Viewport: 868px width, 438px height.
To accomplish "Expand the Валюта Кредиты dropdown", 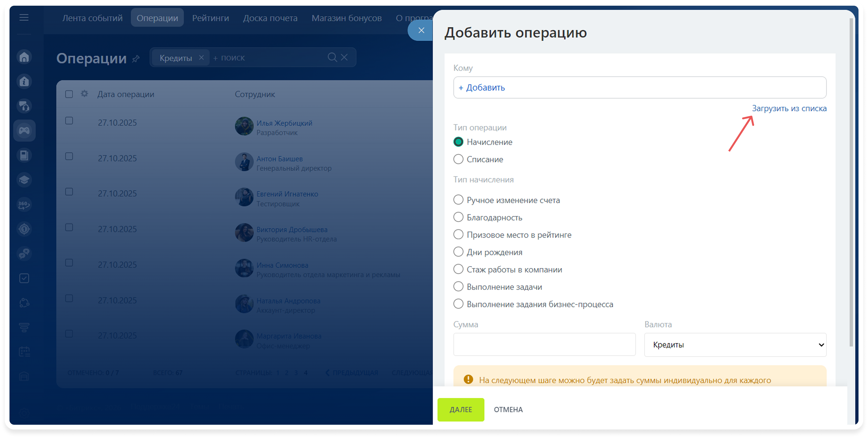I will click(x=735, y=345).
